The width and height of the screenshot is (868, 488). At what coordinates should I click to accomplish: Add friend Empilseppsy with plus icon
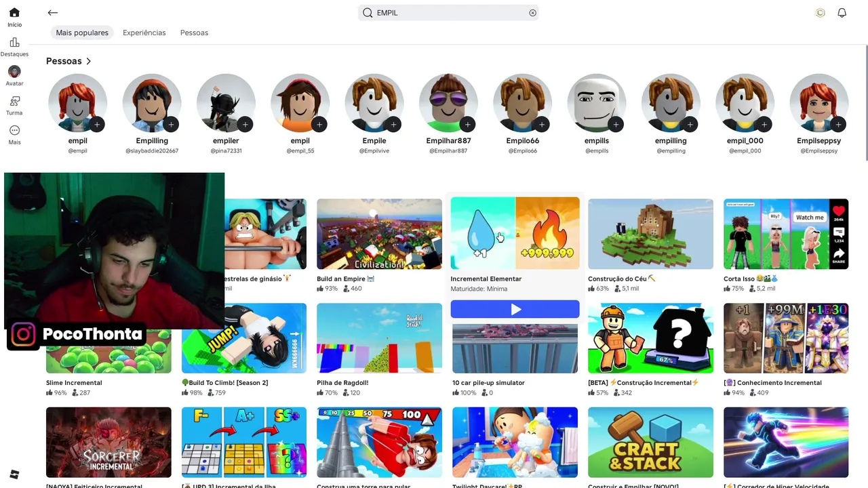[x=838, y=124]
